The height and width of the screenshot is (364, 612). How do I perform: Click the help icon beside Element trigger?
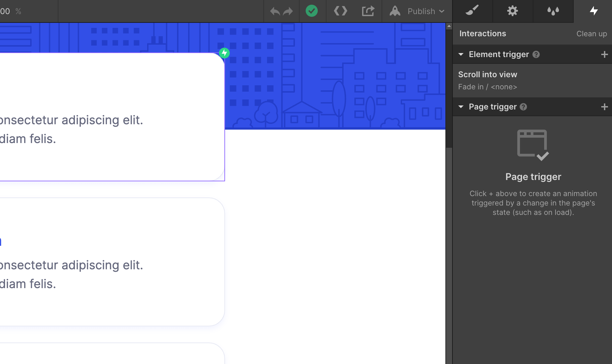[x=536, y=54]
